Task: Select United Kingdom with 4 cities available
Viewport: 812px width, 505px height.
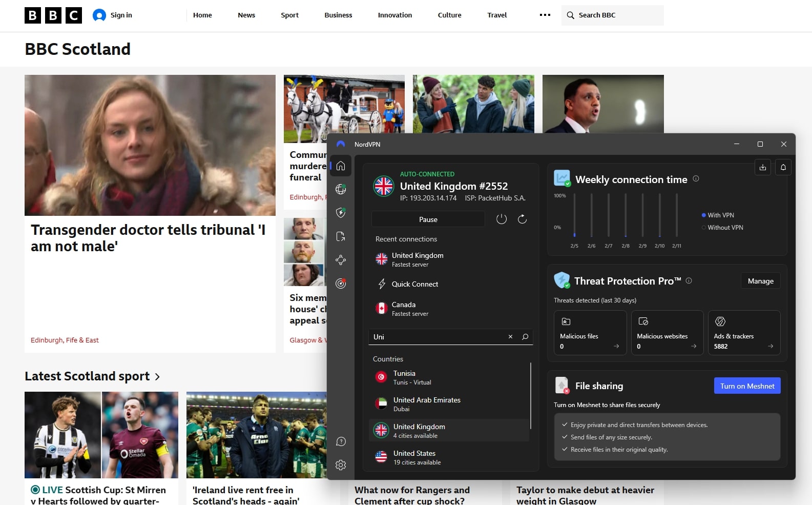Action: point(449,431)
